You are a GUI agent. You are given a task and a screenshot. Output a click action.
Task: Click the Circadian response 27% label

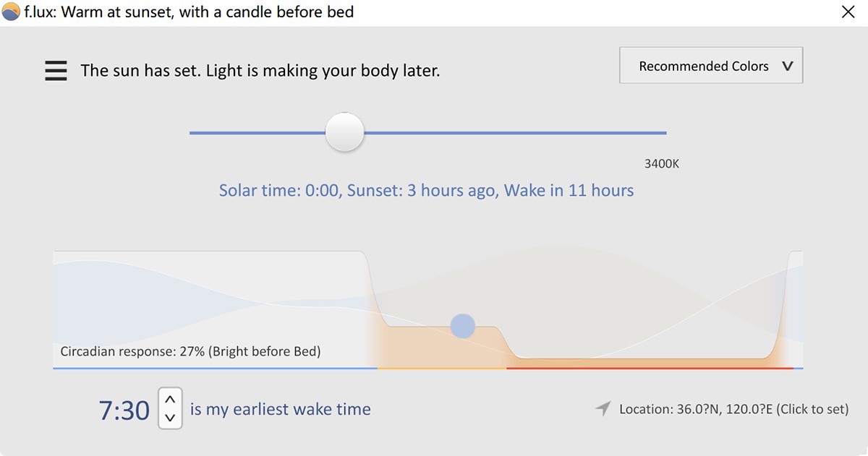(190, 352)
